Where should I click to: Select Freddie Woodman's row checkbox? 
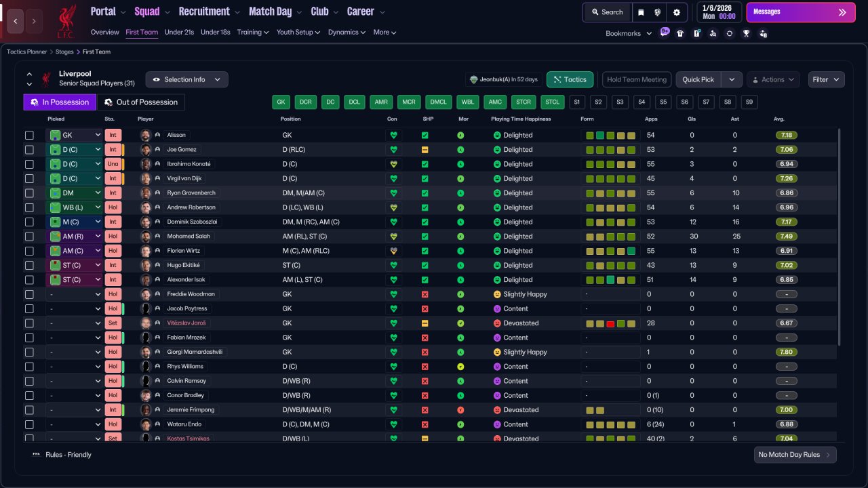click(29, 294)
